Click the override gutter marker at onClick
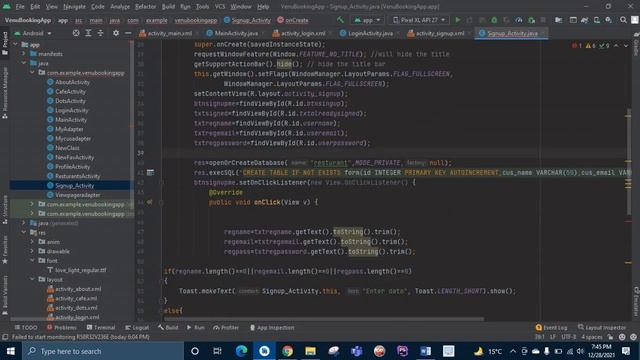Image resolution: width=640 pixels, height=360 pixels. coord(149,202)
